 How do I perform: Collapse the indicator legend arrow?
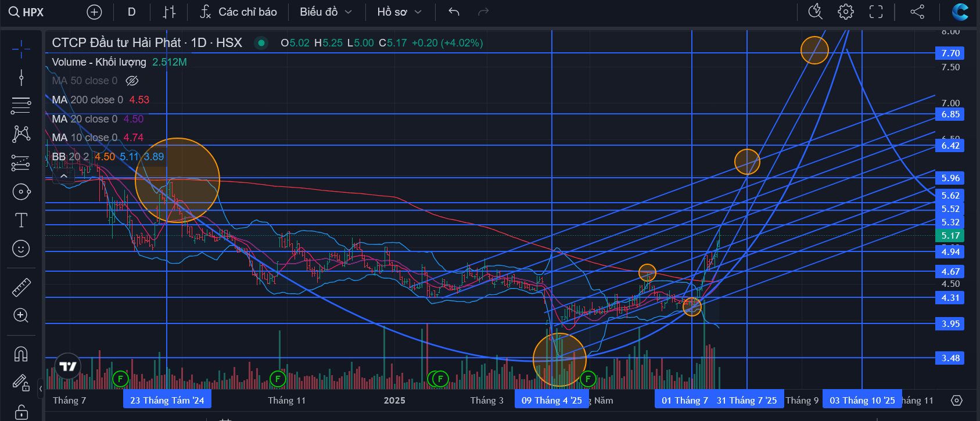point(64,175)
